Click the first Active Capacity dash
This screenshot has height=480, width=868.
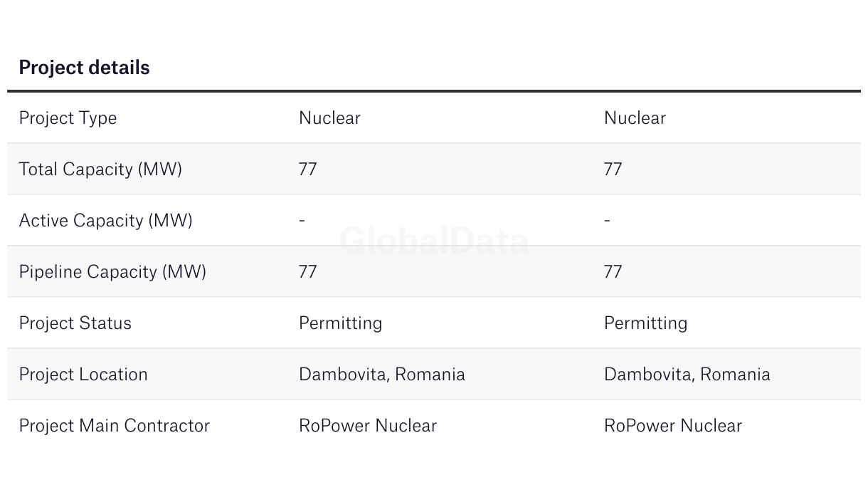[302, 221]
